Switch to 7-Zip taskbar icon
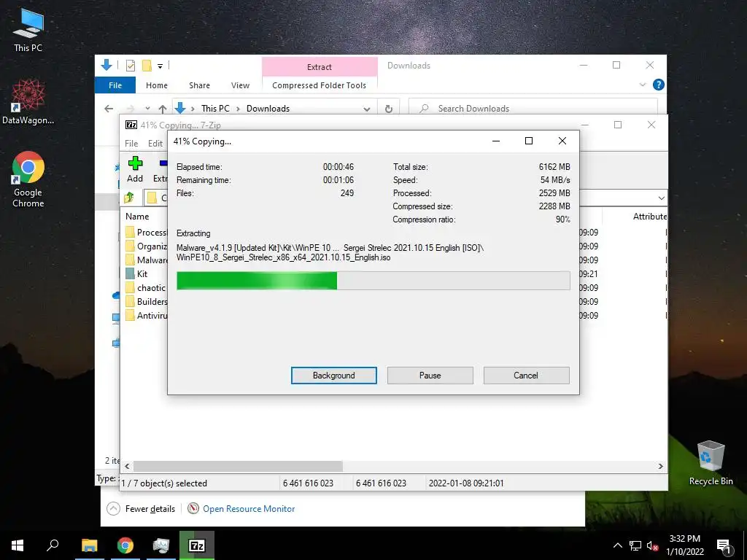Viewport: 747px width, 560px height. (x=197, y=545)
